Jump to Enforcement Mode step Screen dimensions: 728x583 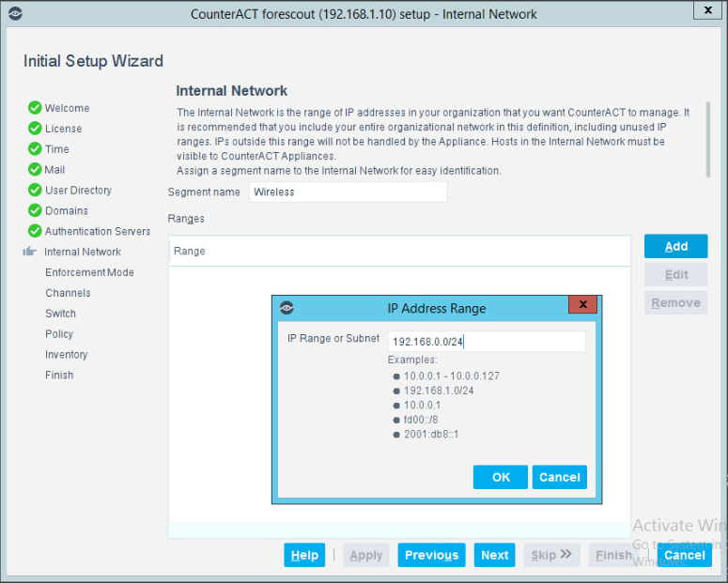[x=89, y=272]
